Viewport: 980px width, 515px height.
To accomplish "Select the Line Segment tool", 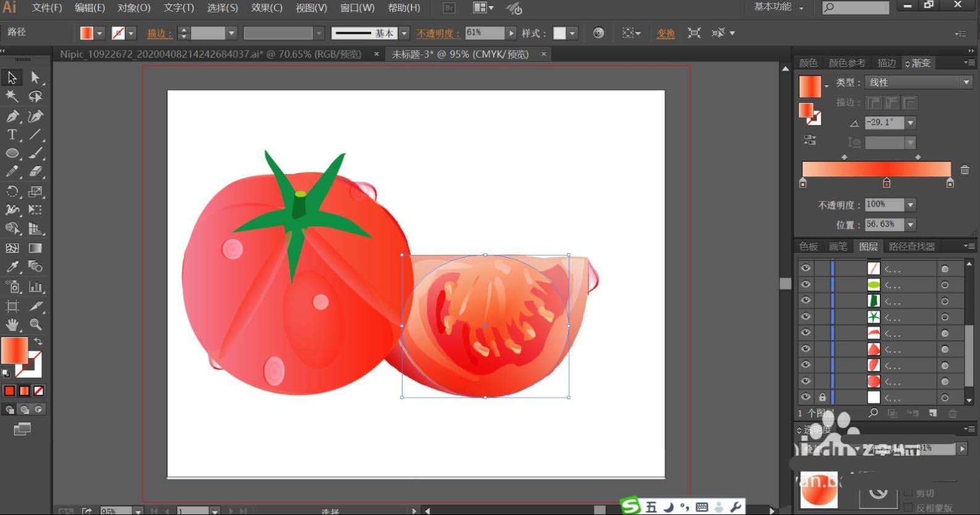I will click(x=35, y=135).
